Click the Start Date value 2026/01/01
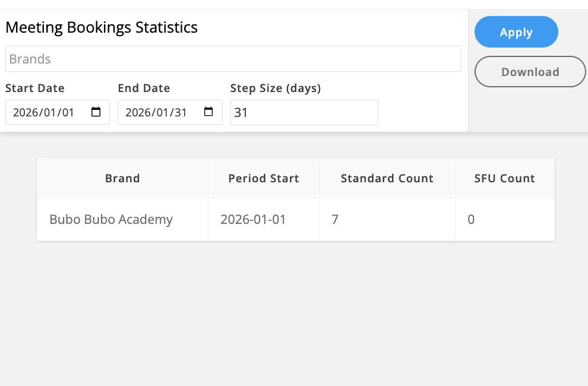The image size is (588, 386). click(x=44, y=112)
